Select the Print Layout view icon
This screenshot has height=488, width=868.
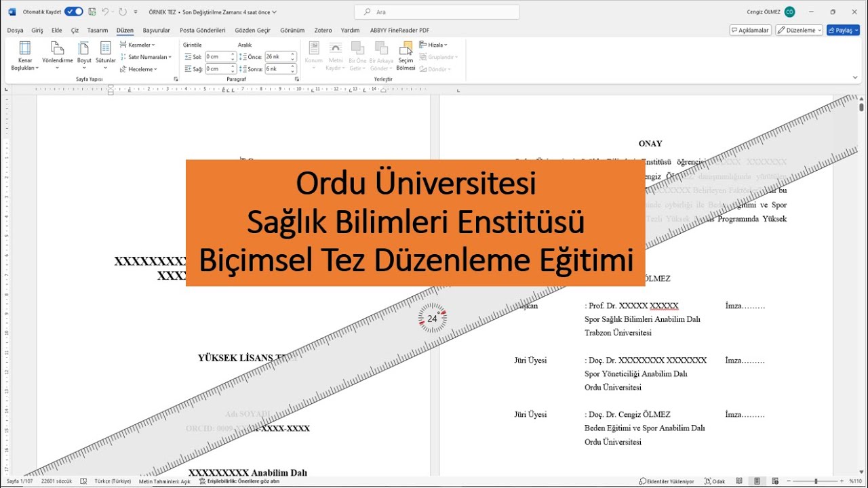757,481
